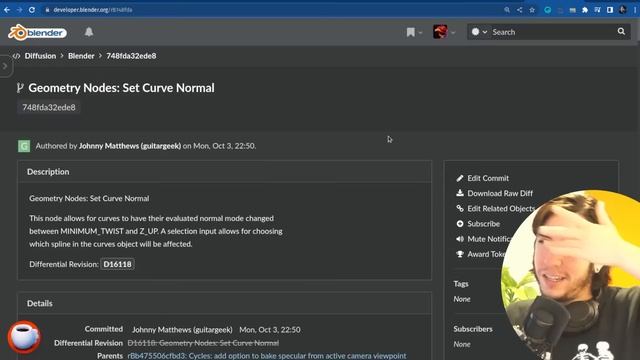Screen dimensions: 640x360
Task: Go to Diffusion breadcrumb
Action: 40,56
